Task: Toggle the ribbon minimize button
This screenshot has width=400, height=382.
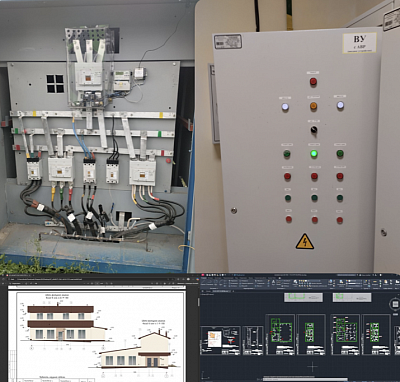Action: [280, 278]
